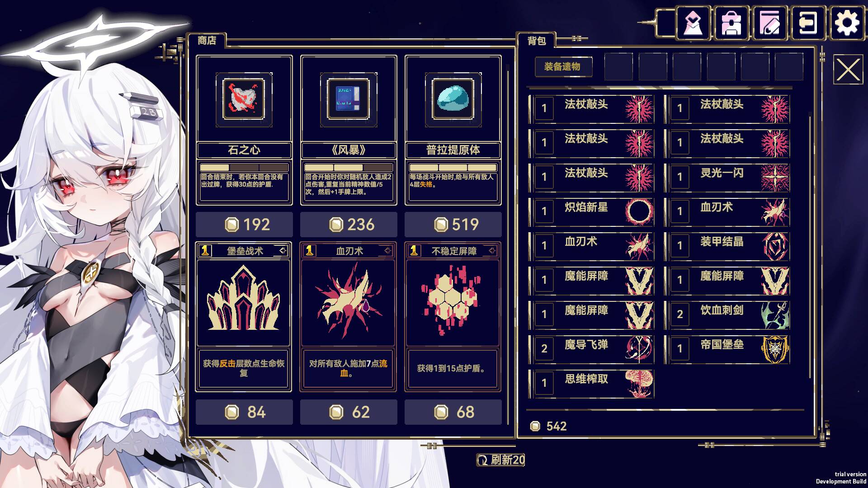Switch to the 背包 tab
The height and width of the screenshot is (488, 868).
[537, 41]
